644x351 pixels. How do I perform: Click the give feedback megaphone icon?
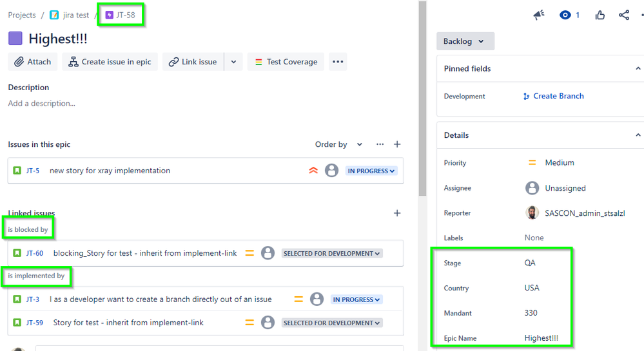click(539, 15)
